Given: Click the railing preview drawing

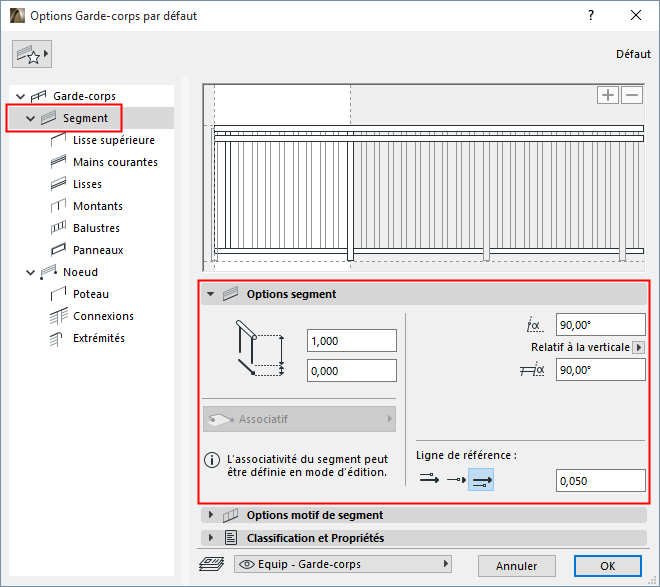Looking at the screenshot, I should point(424,178).
